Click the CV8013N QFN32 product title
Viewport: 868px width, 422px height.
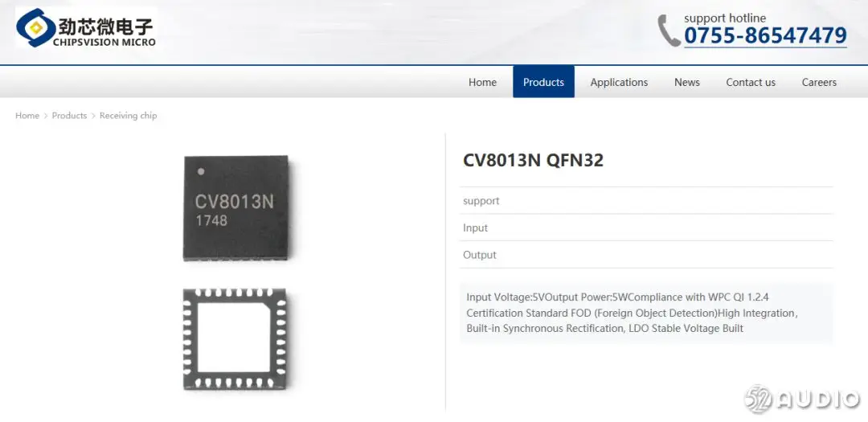(x=533, y=161)
